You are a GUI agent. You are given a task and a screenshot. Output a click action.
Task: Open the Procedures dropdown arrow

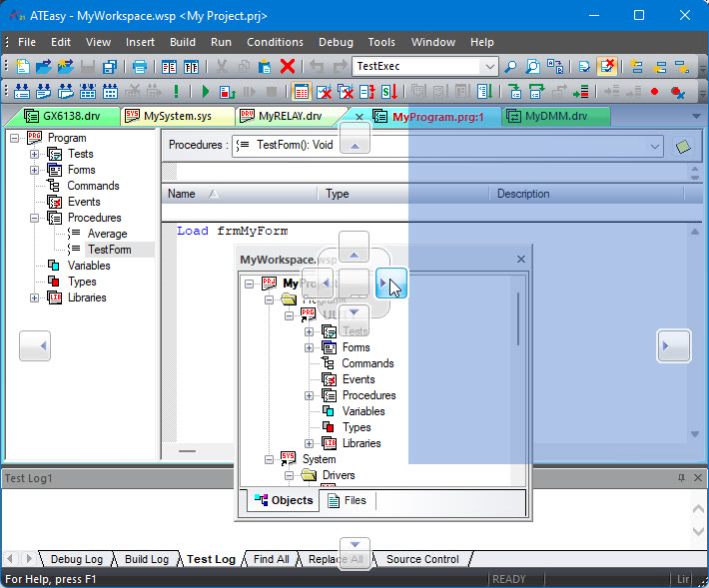(655, 146)
